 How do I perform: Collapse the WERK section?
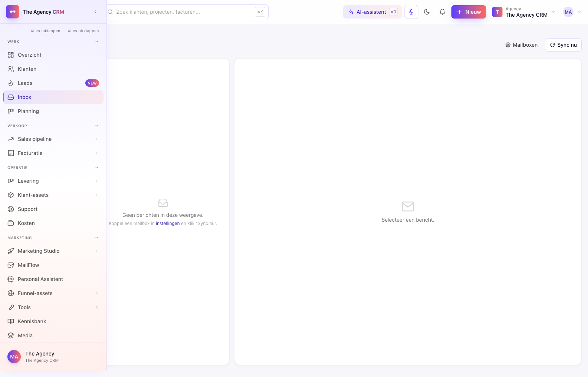(x=97, y=42)
